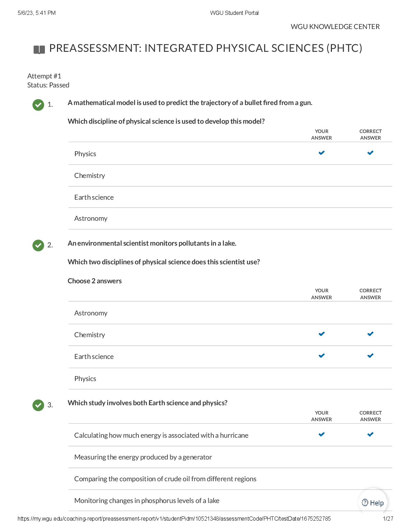Click the Help question mark button
This screenshot has height=532, width=411.
pos(373,503)
